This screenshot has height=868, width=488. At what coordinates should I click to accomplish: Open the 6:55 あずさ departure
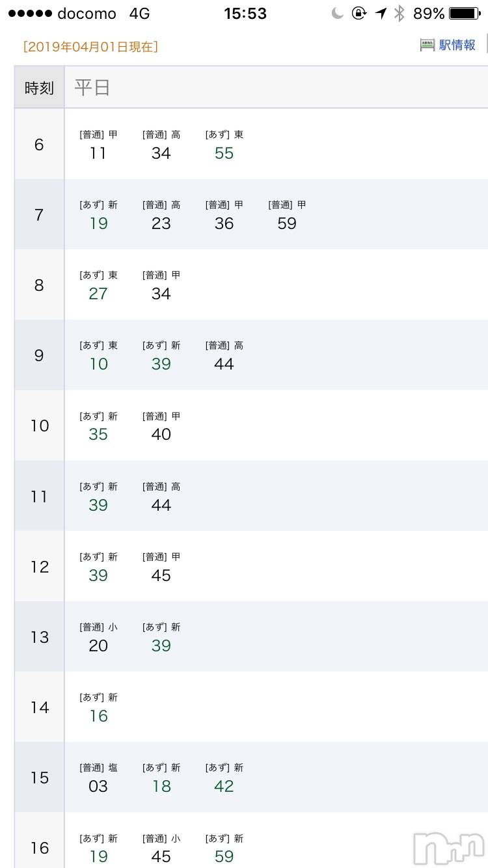(x=224, y=145)
